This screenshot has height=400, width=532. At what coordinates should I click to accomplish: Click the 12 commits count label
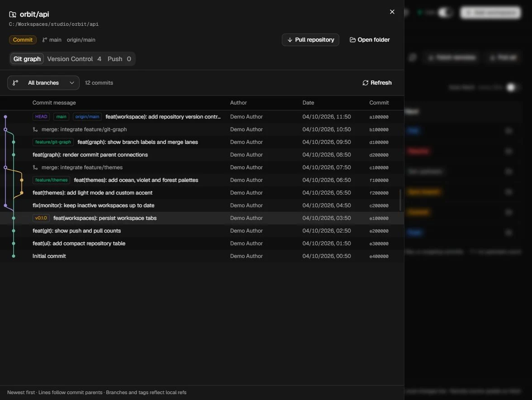tap(99, 83)
